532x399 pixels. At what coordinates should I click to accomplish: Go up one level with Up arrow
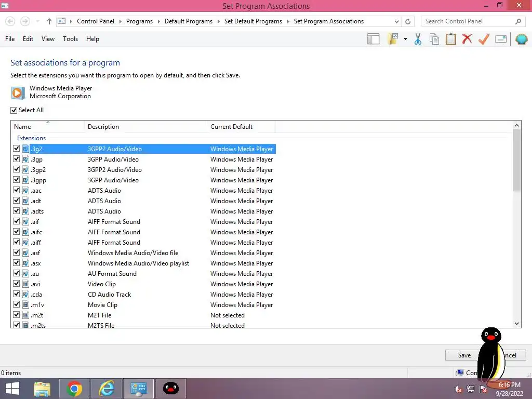[49, 21]
